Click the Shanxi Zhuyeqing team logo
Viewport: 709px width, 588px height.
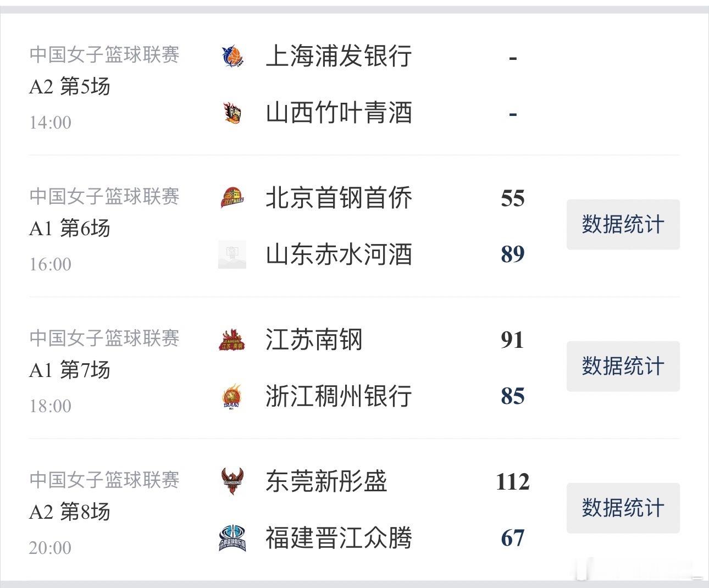pos(232,113)
